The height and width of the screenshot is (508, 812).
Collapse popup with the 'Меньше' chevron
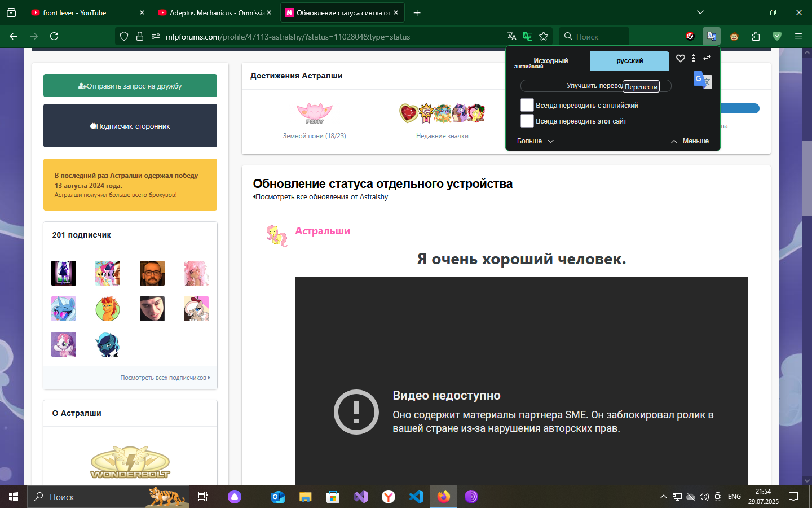pyautogui.click(x=690, y=141)
